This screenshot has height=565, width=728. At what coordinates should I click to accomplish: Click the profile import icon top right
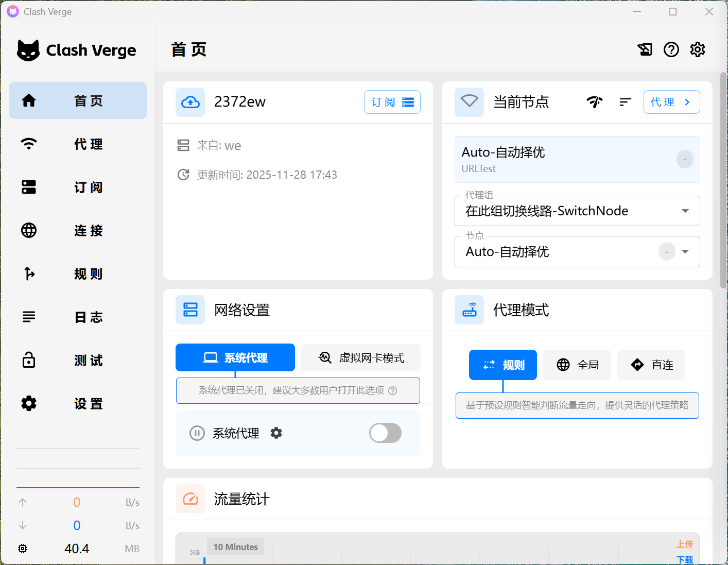[645, 49]
